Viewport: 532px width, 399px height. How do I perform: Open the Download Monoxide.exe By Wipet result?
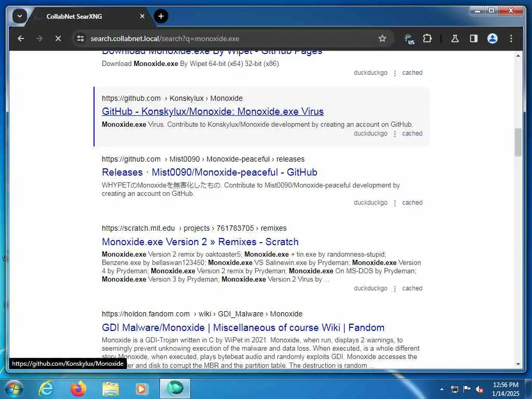click(x=212, y=53)
